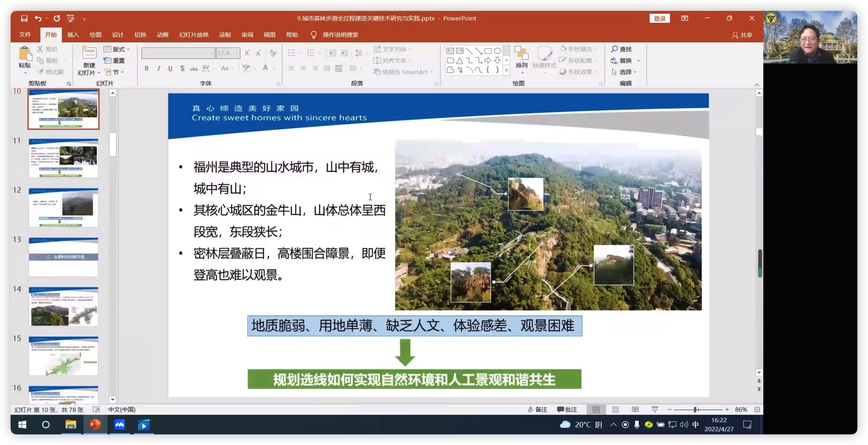Click the Increase Indent icon

[344, 53]
